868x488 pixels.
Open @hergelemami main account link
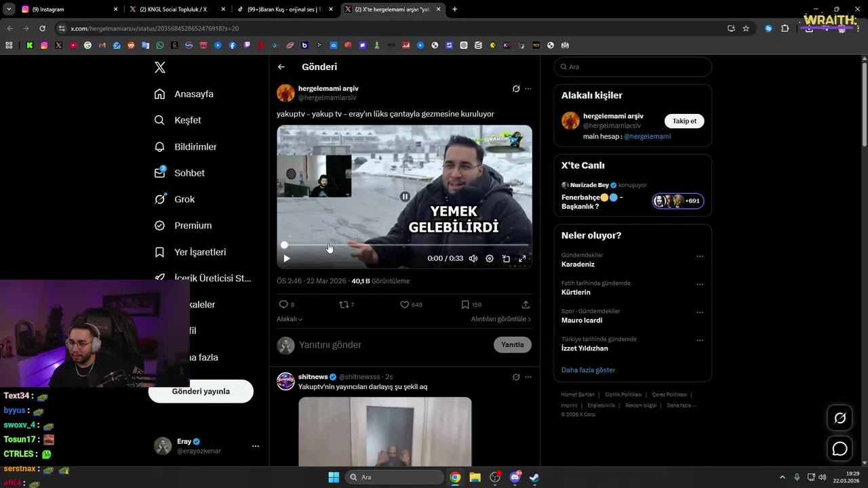pyautogui.click(x=647, y=136)
